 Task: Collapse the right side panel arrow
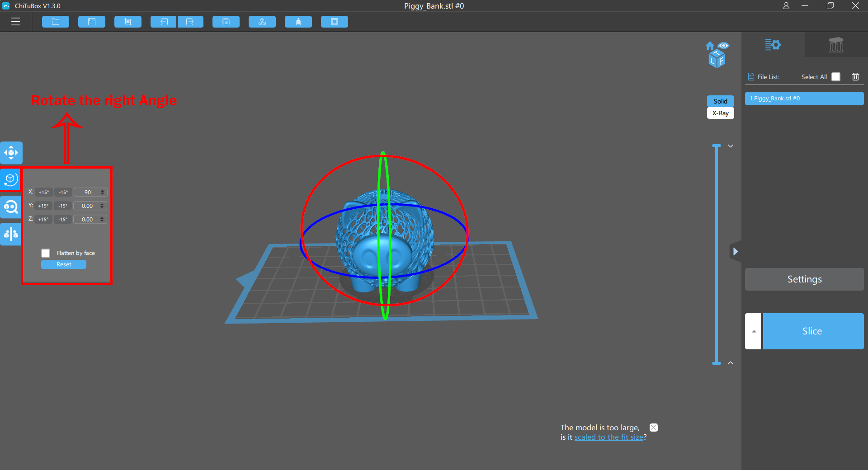[736, 251]
